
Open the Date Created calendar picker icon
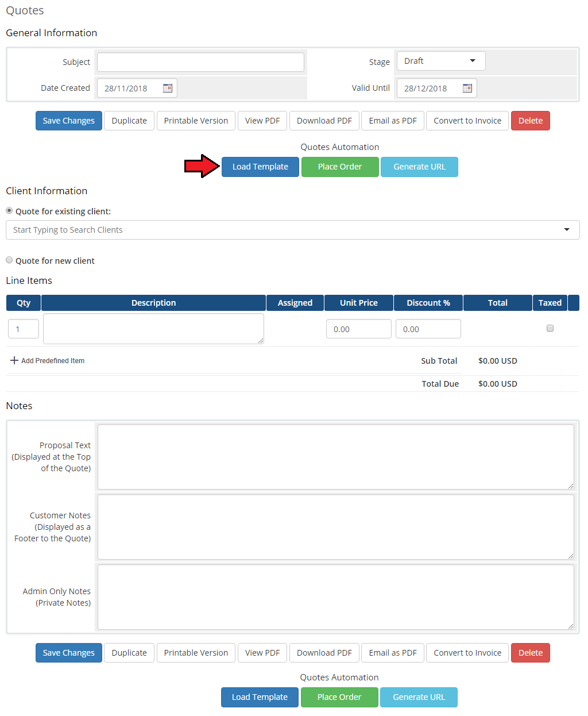click(168, 88)
